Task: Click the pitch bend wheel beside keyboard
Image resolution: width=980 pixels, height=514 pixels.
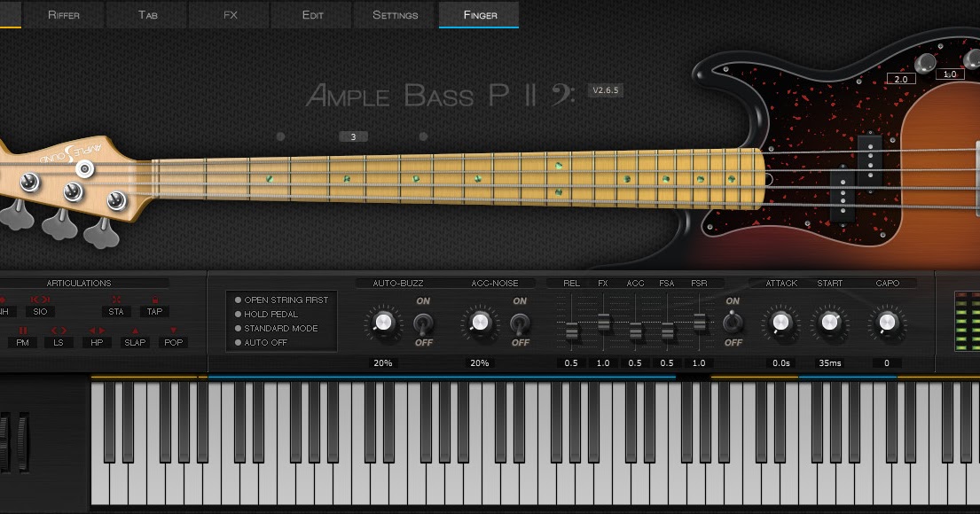Action: point(5,442)
